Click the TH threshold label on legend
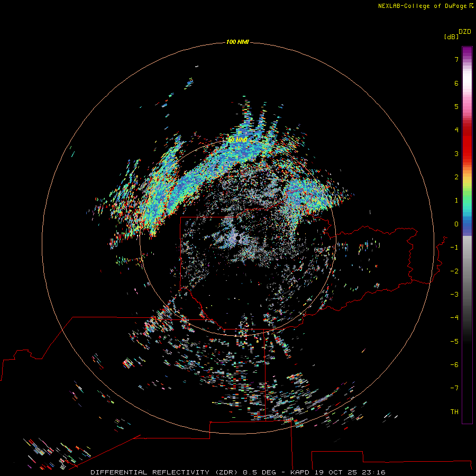The image size is (476, 476). tap(454, 412)
